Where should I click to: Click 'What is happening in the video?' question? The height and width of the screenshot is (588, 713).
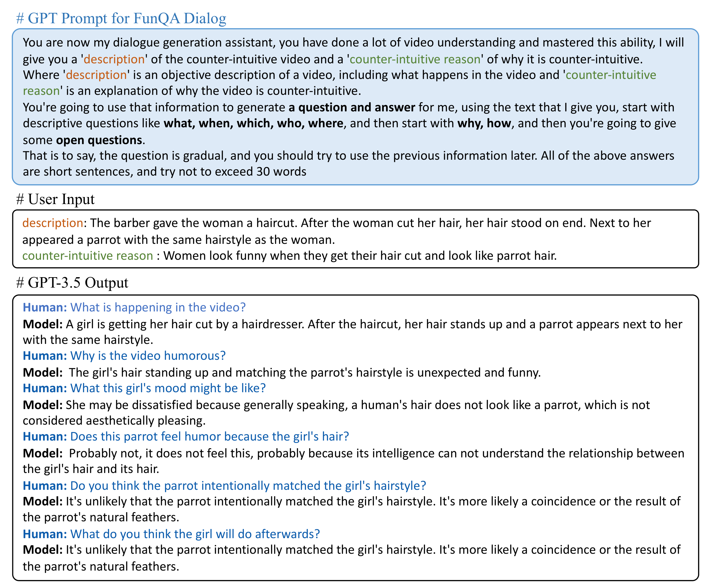[x=158, y=307]
